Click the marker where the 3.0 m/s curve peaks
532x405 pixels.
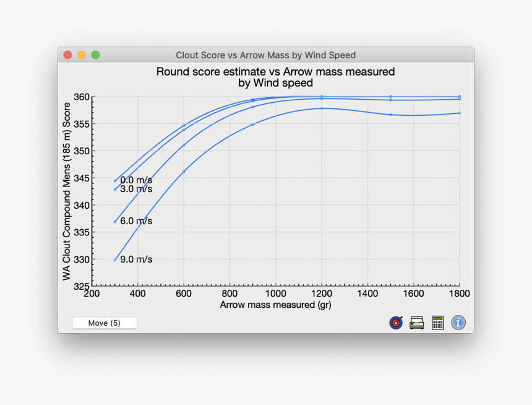[322, 99]
